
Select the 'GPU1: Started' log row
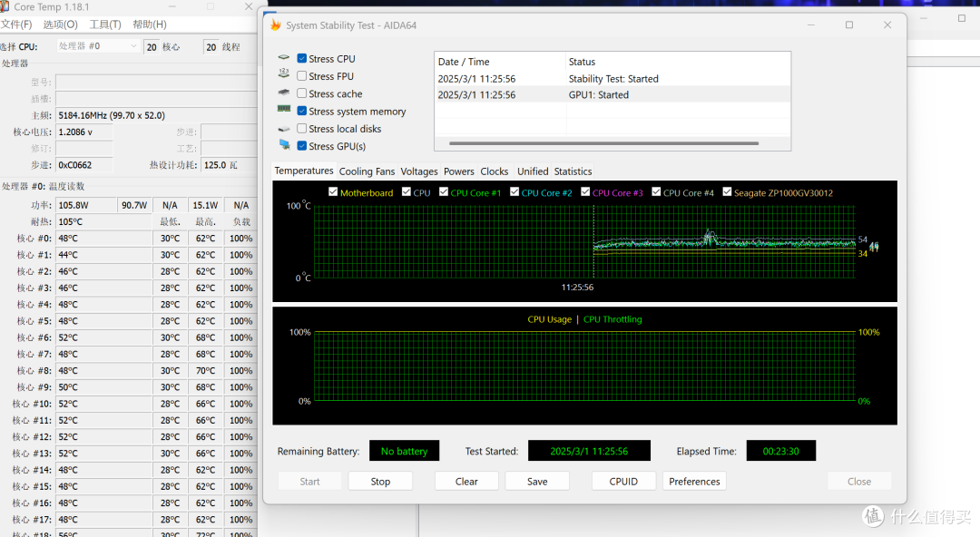click(x=612, y=95)
